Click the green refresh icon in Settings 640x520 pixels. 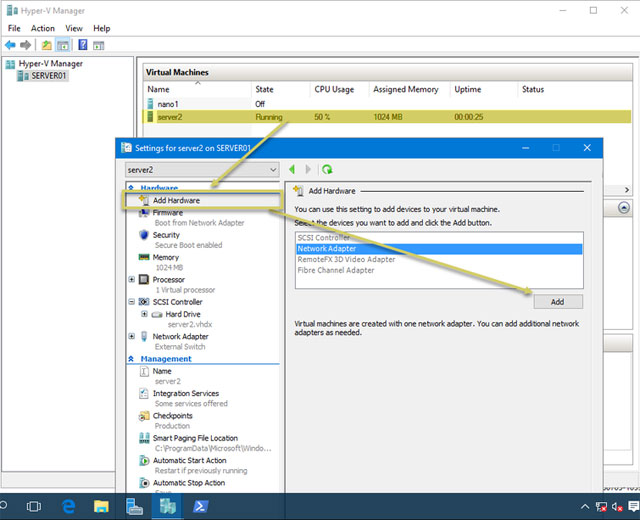click(327, 170)
